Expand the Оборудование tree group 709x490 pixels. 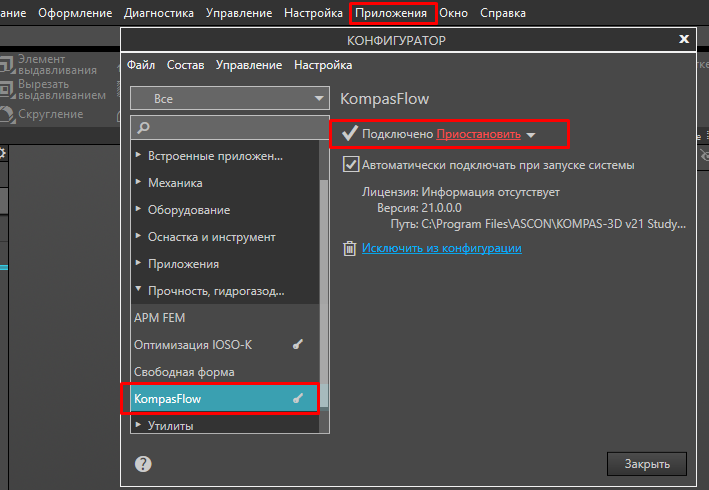(138, 209)
